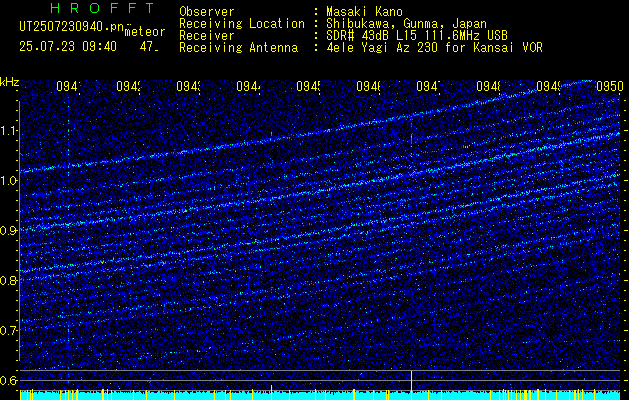The width and height of the screenshot is (629, 400).
Task: Click the 0.8 kHz frequency axis label
Action: pos(9,280)
